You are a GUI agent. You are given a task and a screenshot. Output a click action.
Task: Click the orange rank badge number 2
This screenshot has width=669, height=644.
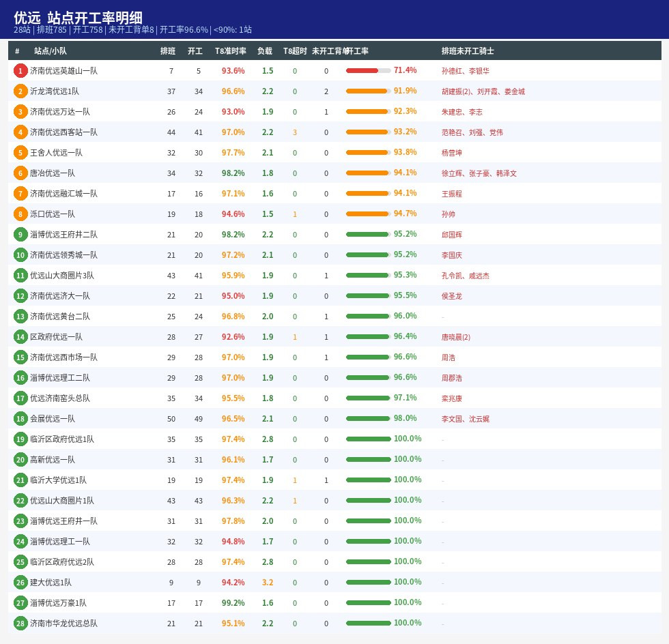[x=20, y=91]
